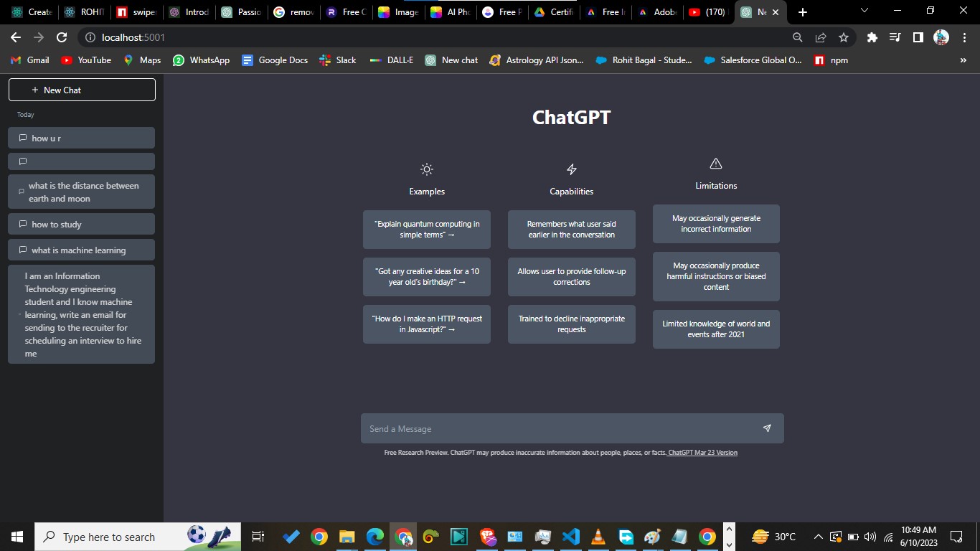Go back using the browser back arrow
The image size is (980, 551).
[16, 37]
